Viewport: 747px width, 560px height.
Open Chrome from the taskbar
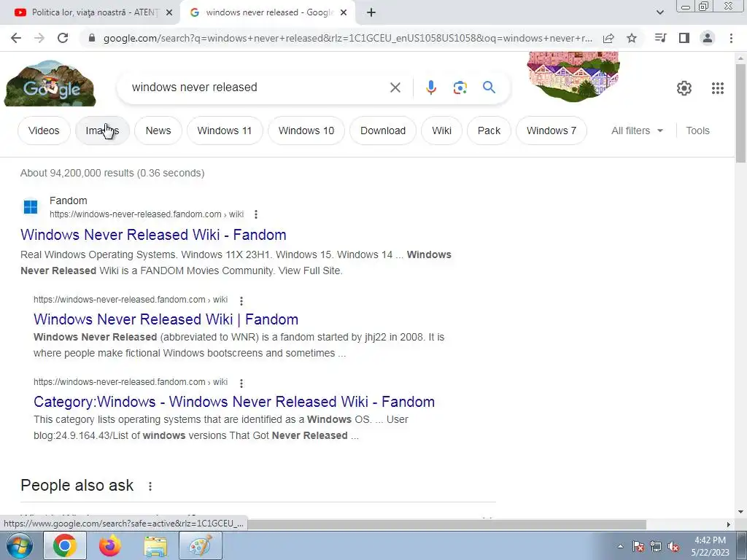pos(65,545)
